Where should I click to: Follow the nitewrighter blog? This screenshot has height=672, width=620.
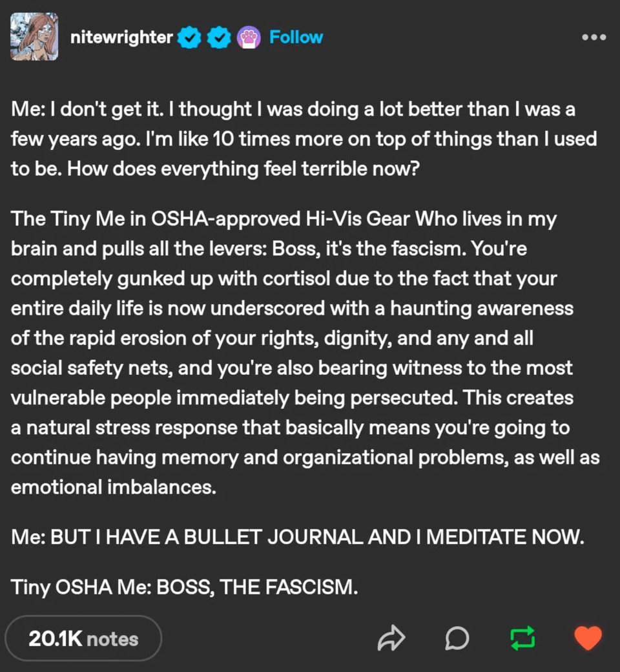296,37
